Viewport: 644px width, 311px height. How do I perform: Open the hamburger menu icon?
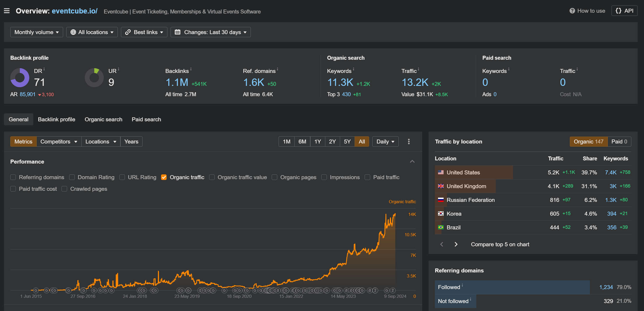coord(7,11)
